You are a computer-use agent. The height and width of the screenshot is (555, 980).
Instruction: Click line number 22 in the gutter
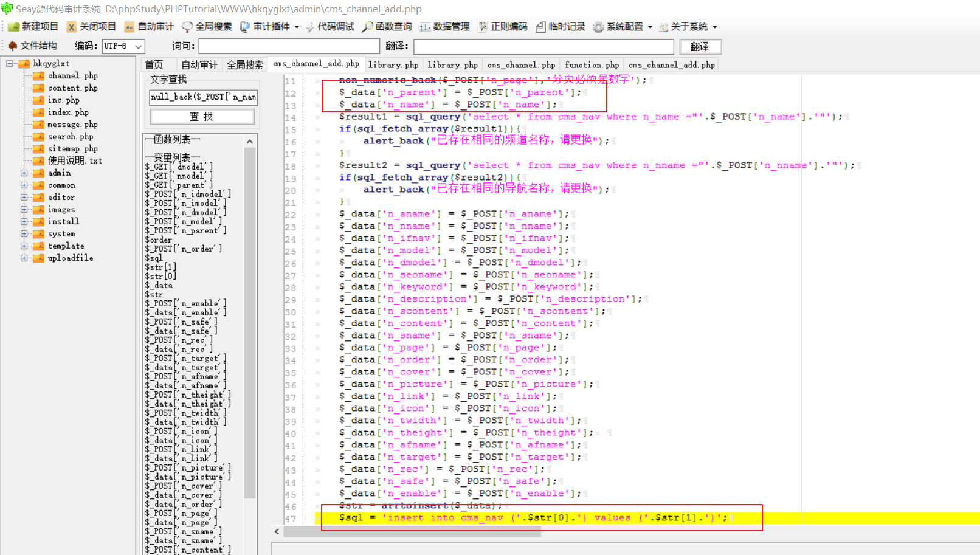tap(290, 215)
